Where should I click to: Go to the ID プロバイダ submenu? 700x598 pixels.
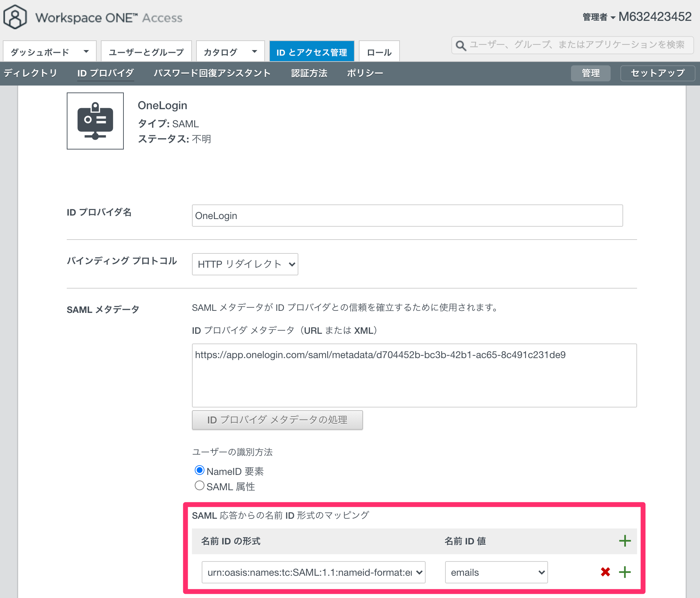click(x=106, y=73)
